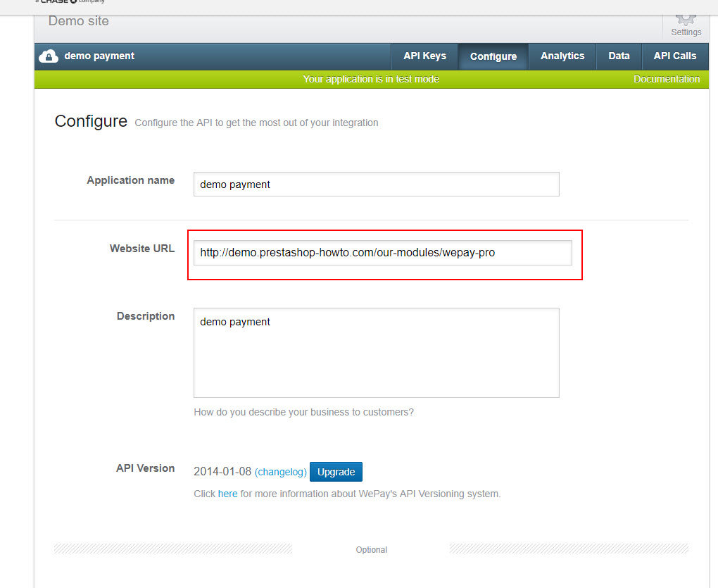Open the Documentation link in green bar
Screen dimensions: 718x588
coord(666,80)
